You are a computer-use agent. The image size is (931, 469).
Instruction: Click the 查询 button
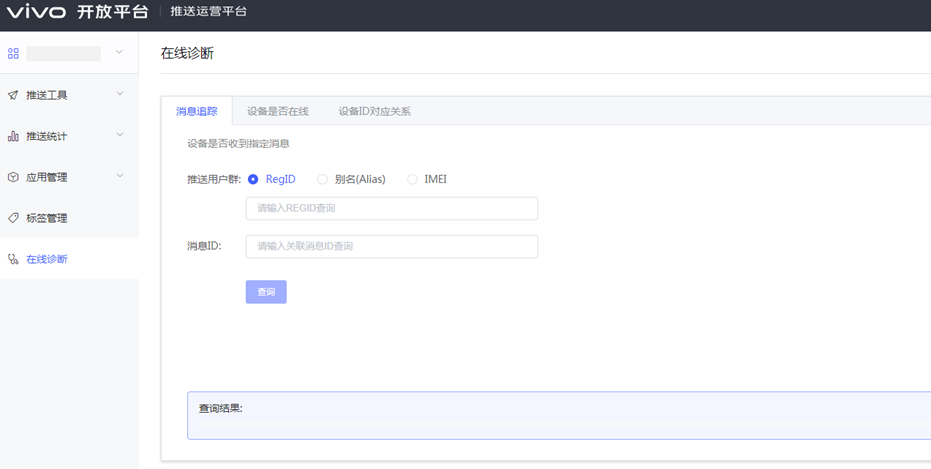point(266,292)
